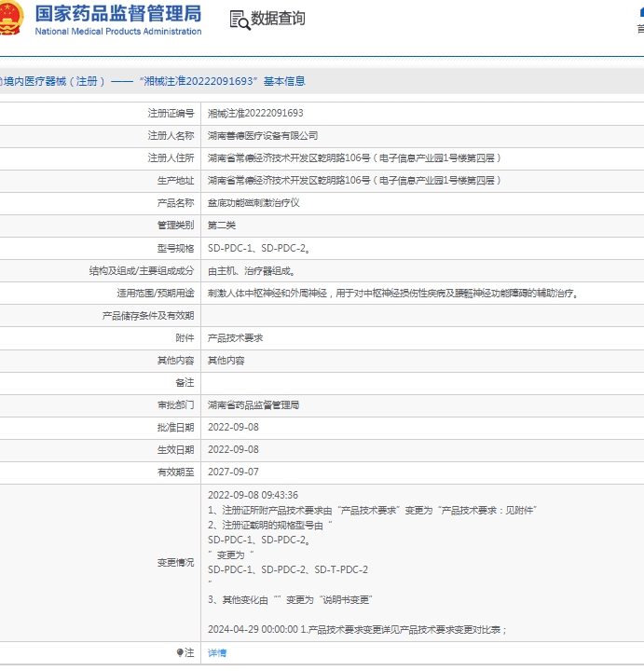Screen dimensions: 644x671
Task: Click the bullet icon beside 注
Action: click(x=180, y=652)
